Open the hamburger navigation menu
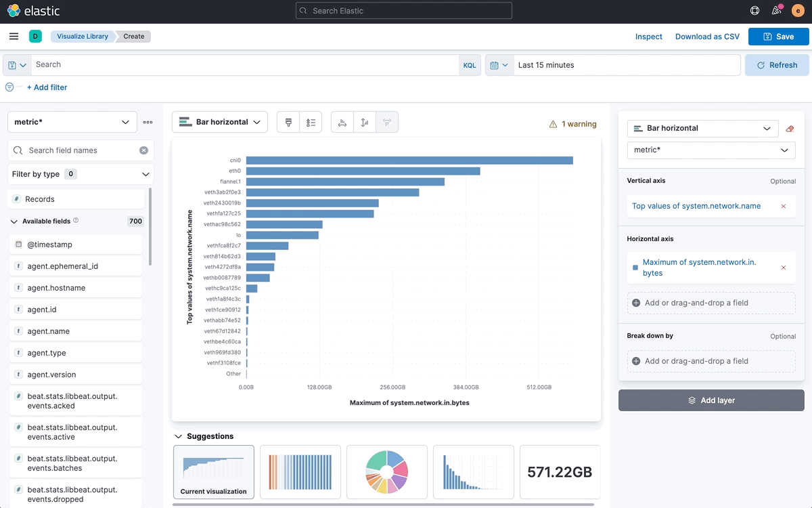The height and width of the screenshot is (508, 812). click(x=14, y=37)
